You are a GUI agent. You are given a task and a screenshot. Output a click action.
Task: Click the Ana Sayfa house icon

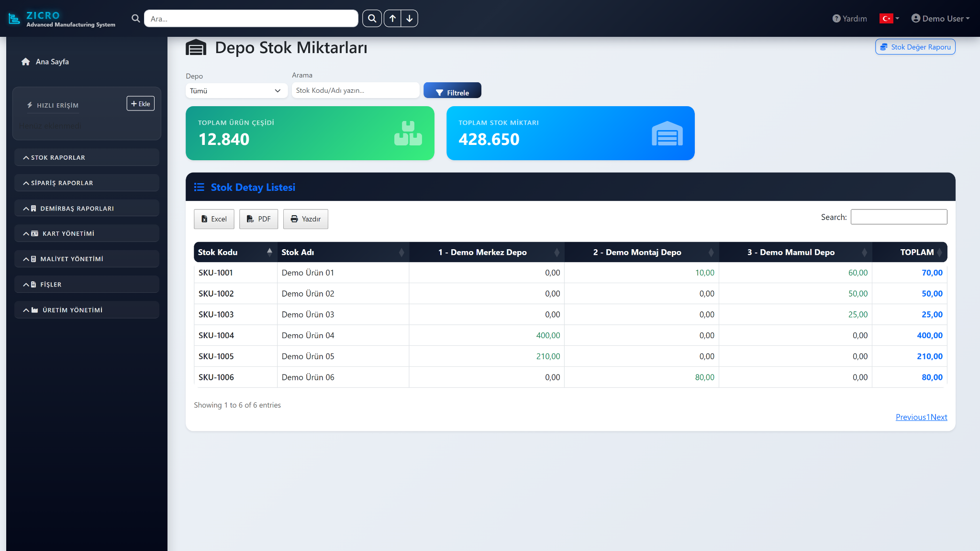(26, 62)
